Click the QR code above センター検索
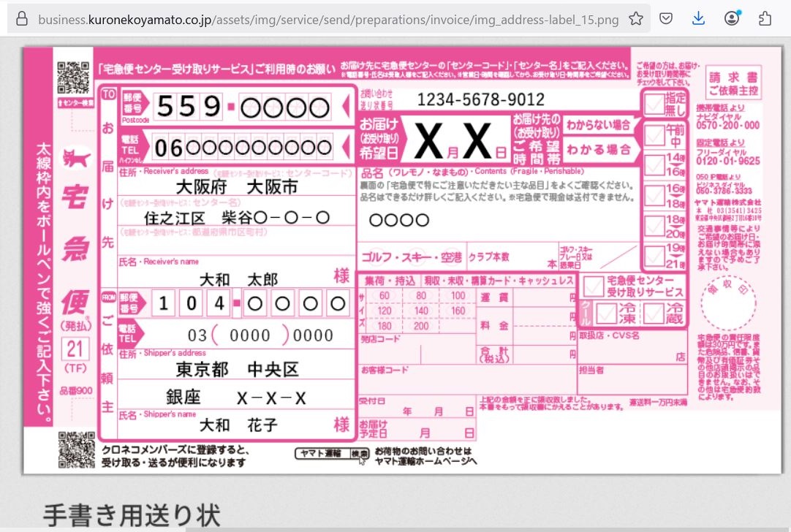 73,77
